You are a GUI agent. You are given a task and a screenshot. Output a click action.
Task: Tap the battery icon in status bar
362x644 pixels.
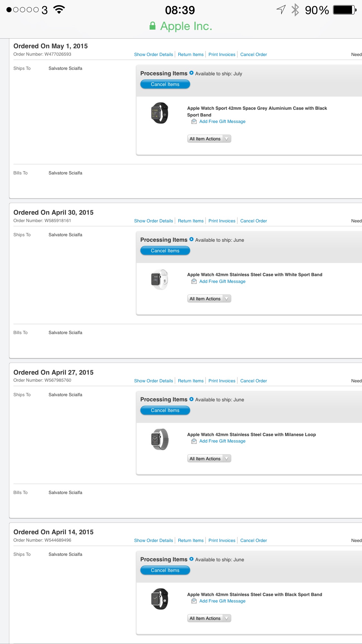[345, 10]
